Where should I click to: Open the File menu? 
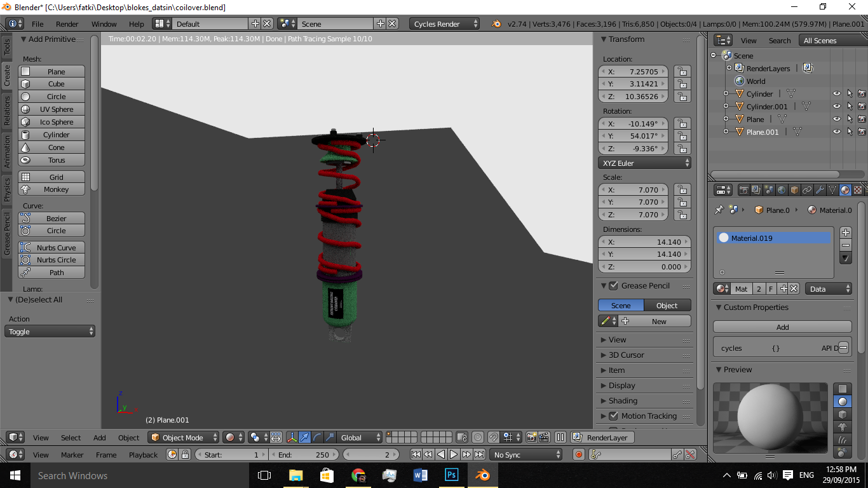coord(37,24)
